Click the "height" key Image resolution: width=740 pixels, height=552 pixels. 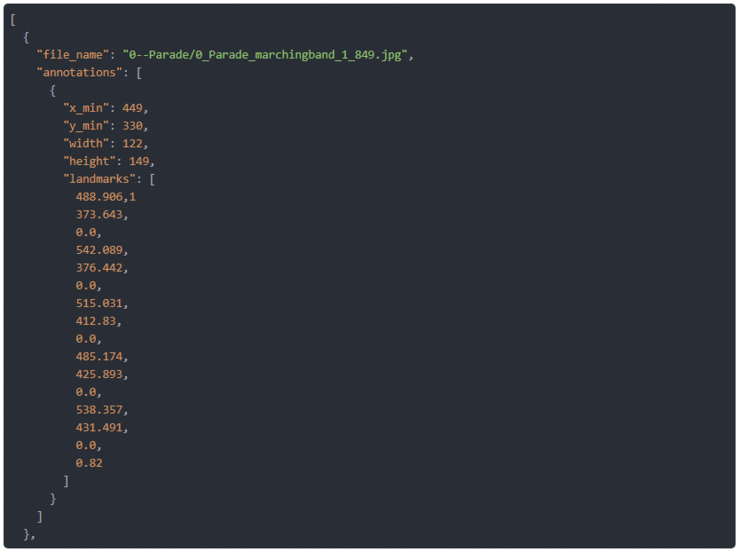(x=90, y=161)
